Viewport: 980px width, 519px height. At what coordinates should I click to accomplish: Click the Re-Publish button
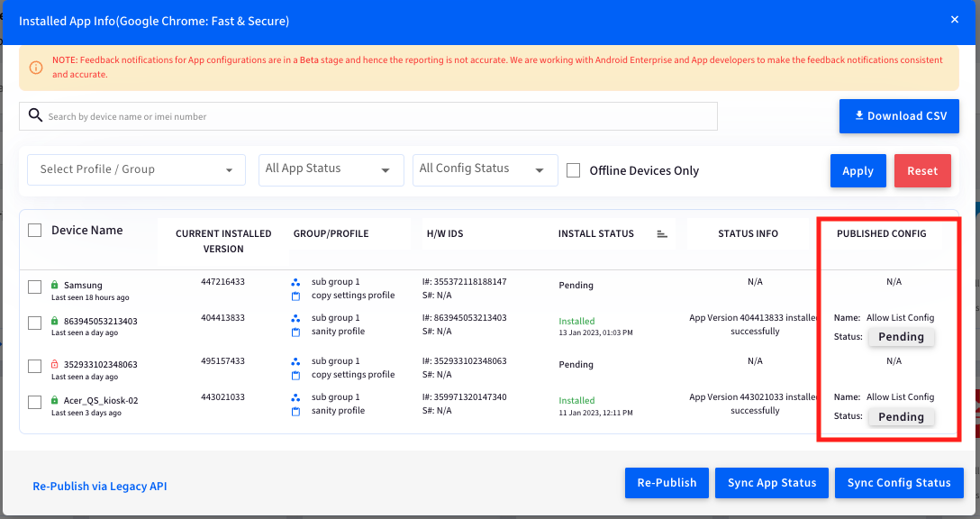pyautogui.click(x=667, y=483)
